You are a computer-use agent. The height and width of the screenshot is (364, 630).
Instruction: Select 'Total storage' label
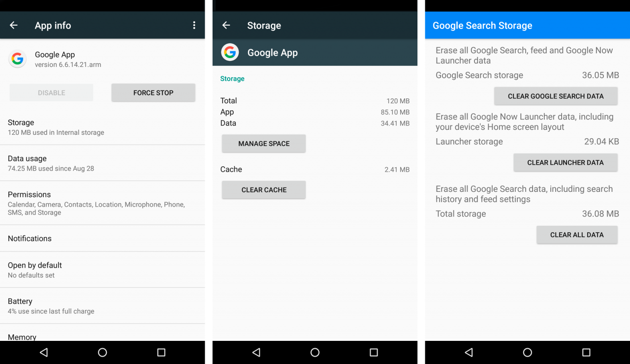461,214
